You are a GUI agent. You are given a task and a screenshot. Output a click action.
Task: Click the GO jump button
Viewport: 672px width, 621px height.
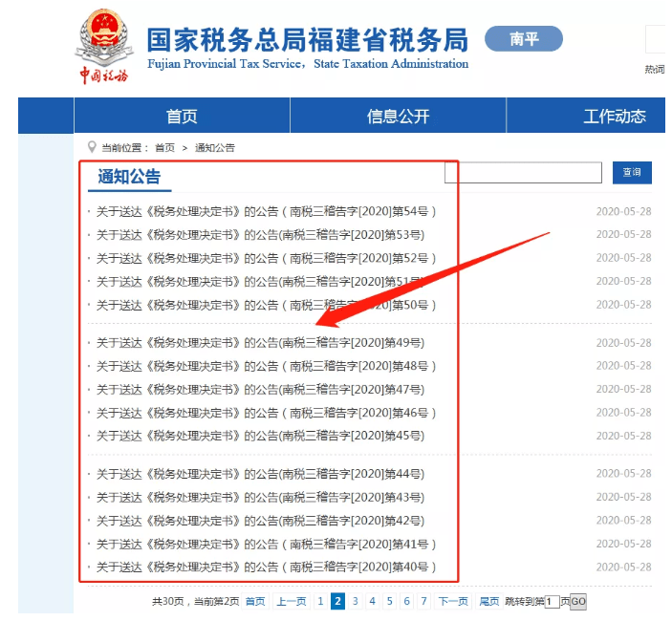click(578, 602)
